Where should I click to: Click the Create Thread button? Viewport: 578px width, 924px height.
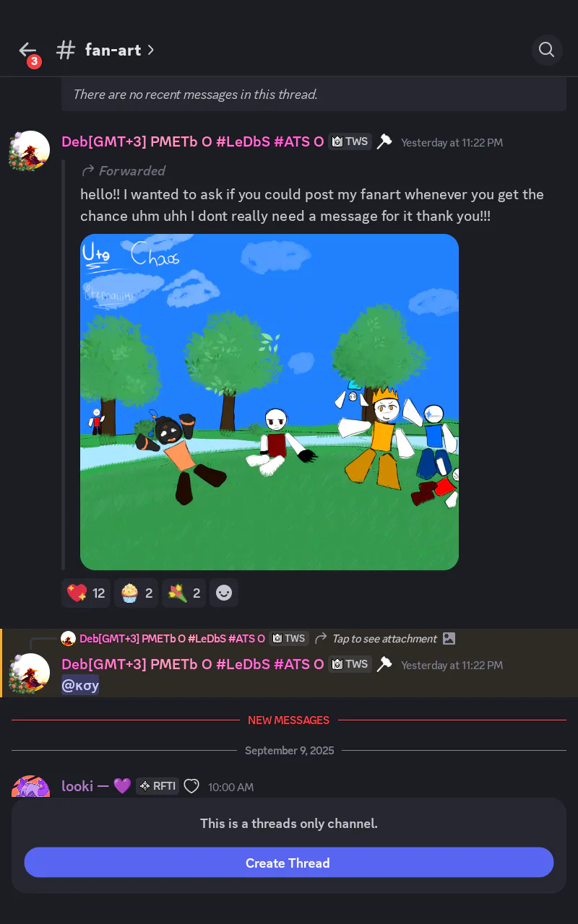pyautogui.click(x=289, y=863)
